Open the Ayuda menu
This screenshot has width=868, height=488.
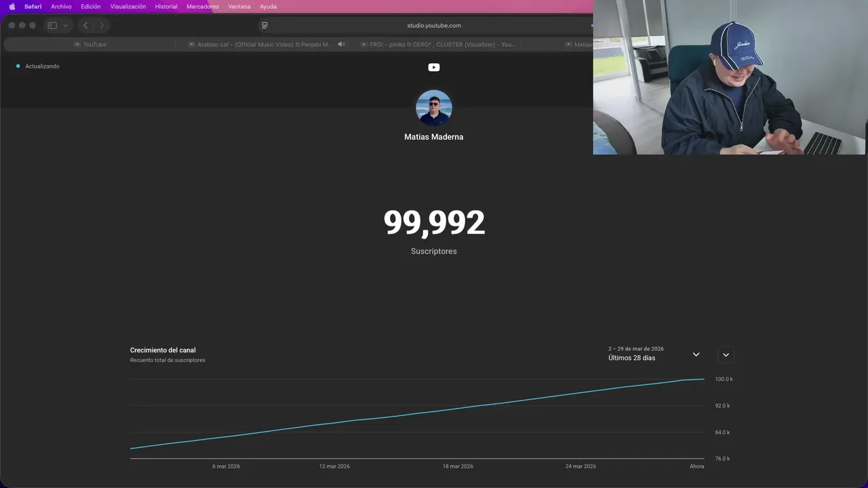[268, 7]
